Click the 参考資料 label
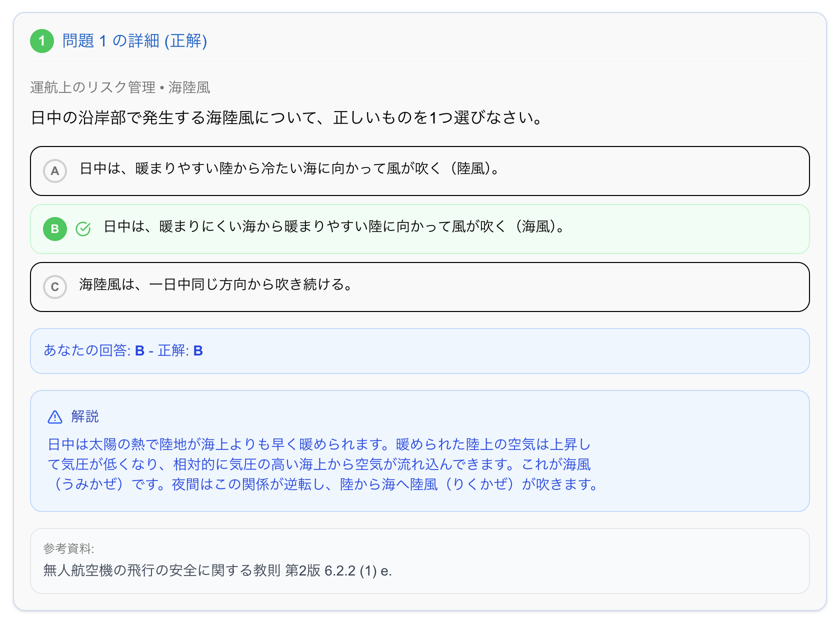Screen dimensions: 840x624 (68, 549)
